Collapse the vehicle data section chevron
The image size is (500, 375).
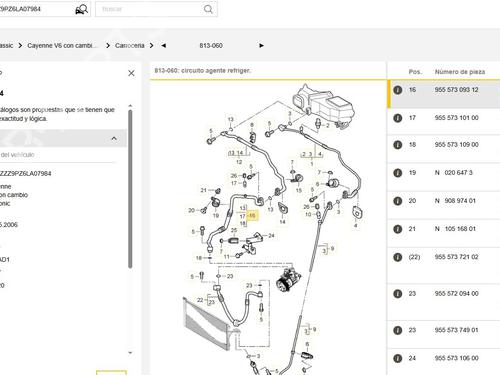coord(114,138)
